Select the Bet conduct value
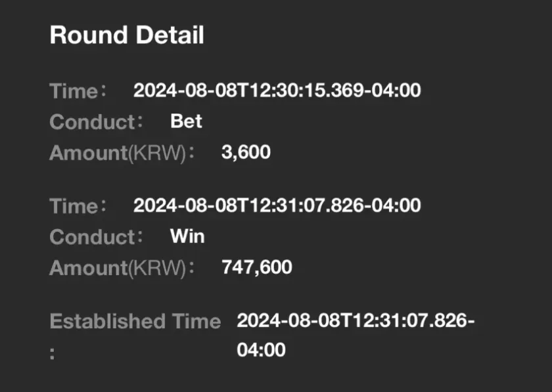552x392 pixels. click(x=186, y=121)
